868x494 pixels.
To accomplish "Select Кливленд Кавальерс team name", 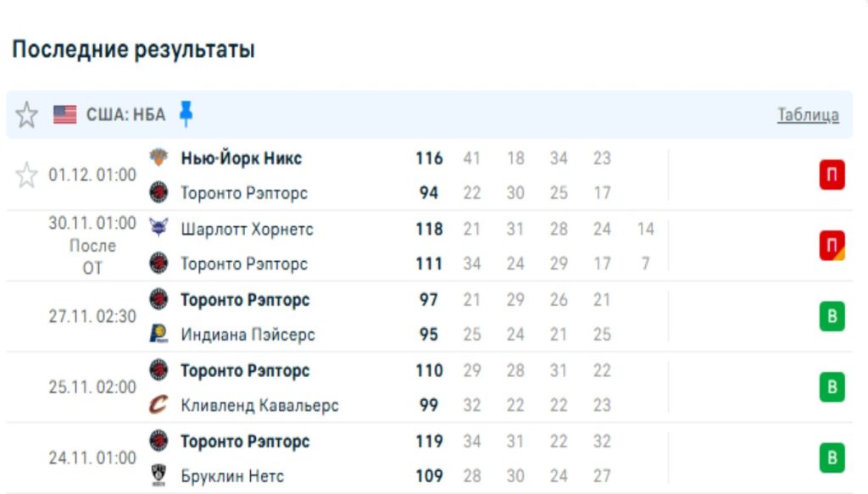I will pyautogui.click(x=259, y=406).
